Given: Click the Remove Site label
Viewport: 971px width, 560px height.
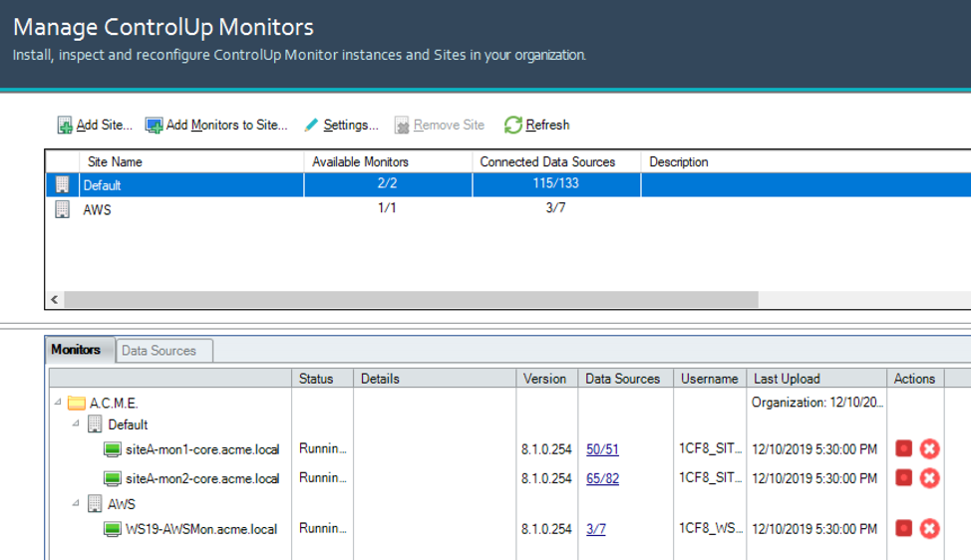Looking at the screenshot, I should pyautogui.click(x=449, y=125).
